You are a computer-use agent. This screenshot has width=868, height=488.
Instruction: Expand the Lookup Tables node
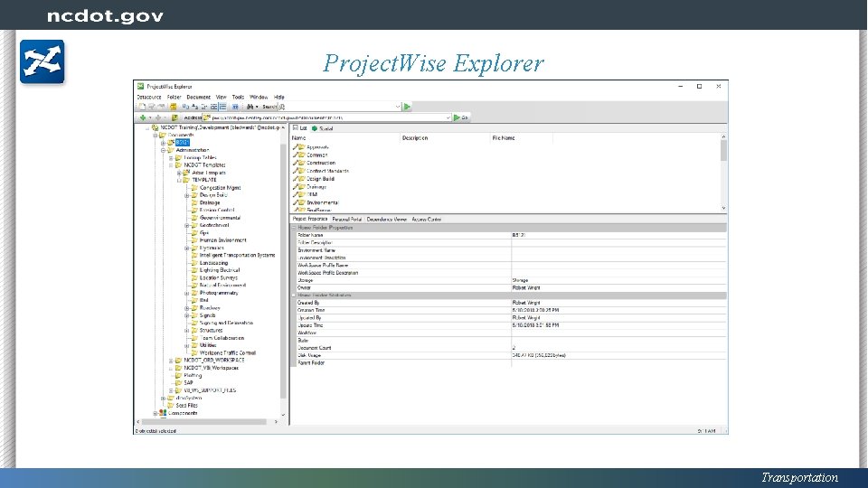click(x=171, y=157)
